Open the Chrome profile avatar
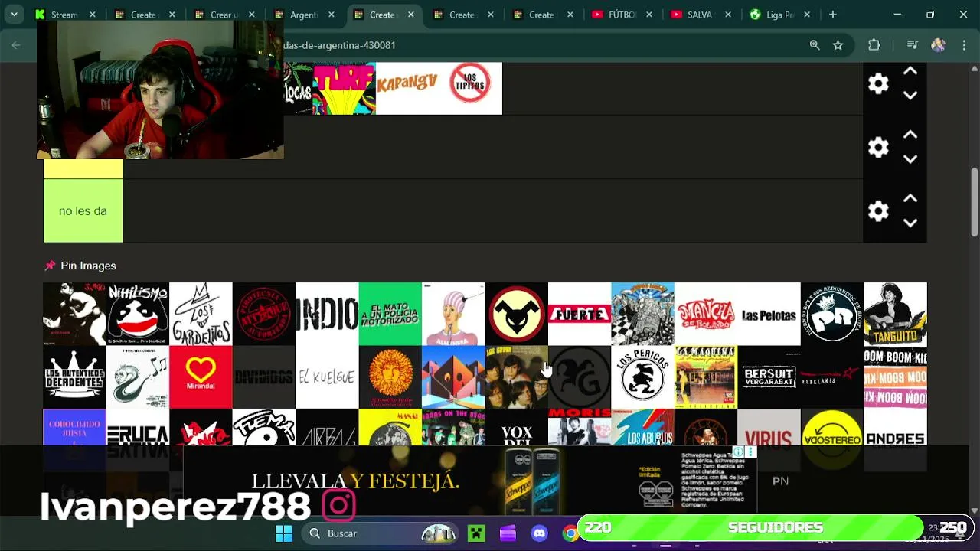 (938, 45)
